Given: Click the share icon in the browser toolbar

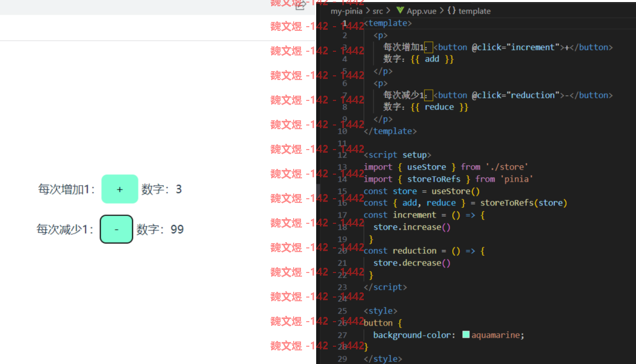Looking at the screenshot, I should [x=300, y=6].
